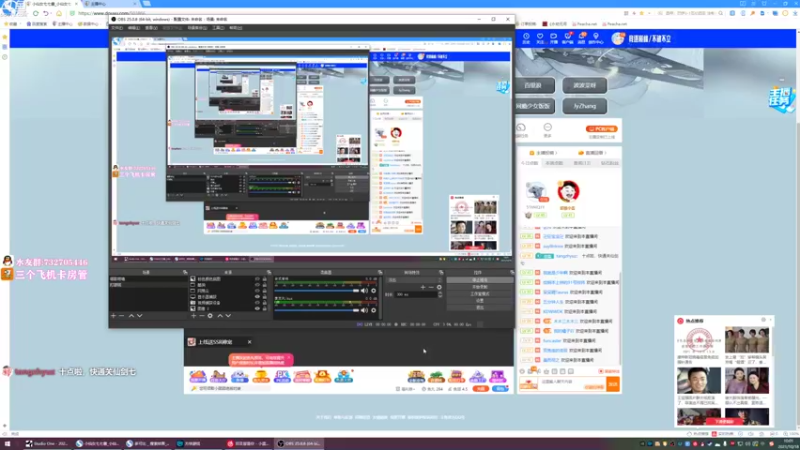Viewport: 800px width, 450px height.
Task: Click the orange PC客户端 button
Action: click(x=602, y=129)
